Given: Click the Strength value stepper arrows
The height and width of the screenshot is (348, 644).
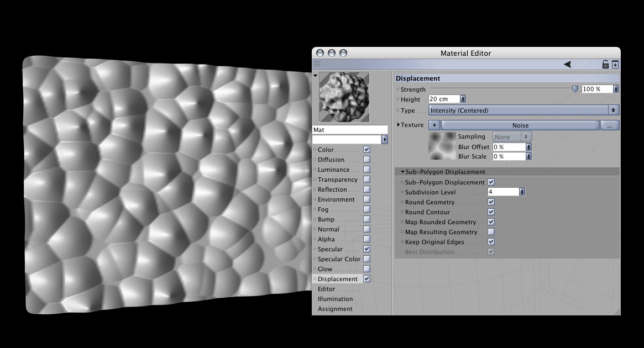Looking at the screenshot, I should click(616, 89).
